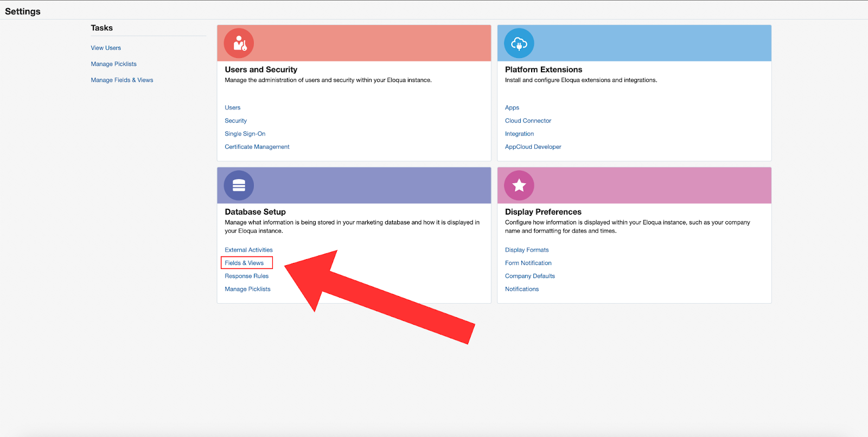Viewport: 868px width, 437px height.
Task: Open Certificate Management
Action: [257, 147]
